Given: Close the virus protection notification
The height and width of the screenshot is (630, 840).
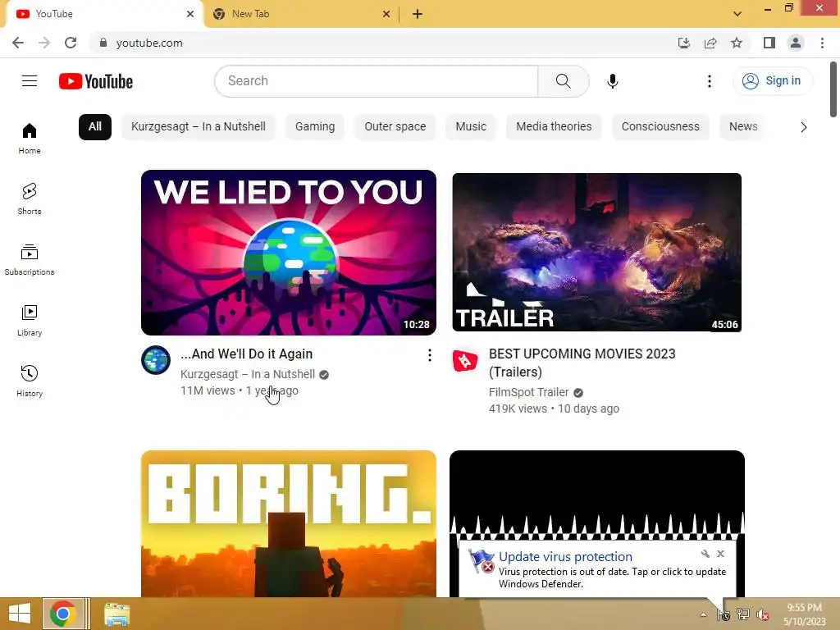Looking at the screenshot, I should point(720,554).
